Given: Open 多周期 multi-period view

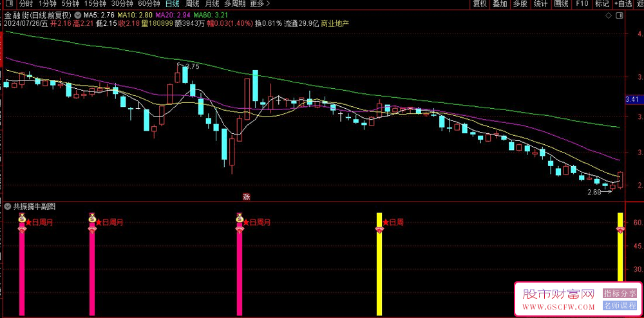Looking at the screenshot, I should tap(235, 4).
